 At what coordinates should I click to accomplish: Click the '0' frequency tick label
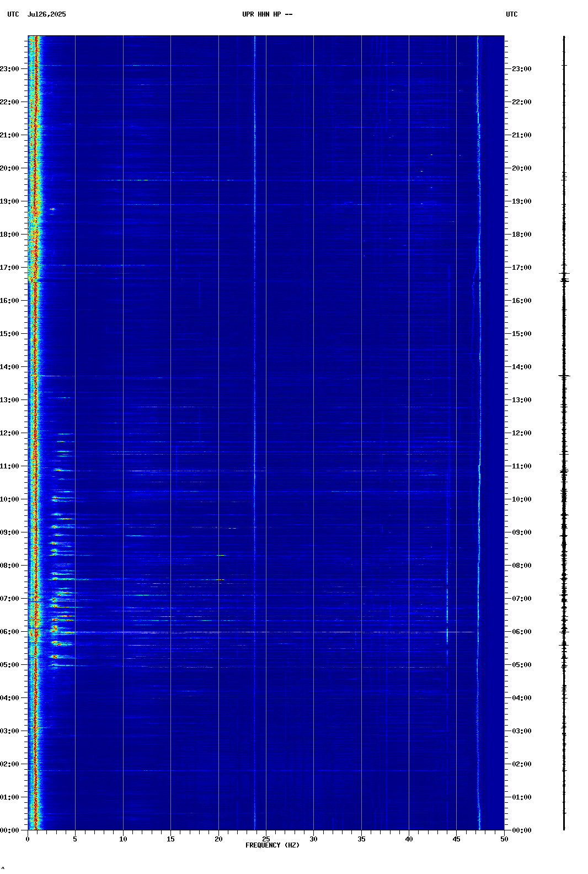tap(28, 839)
